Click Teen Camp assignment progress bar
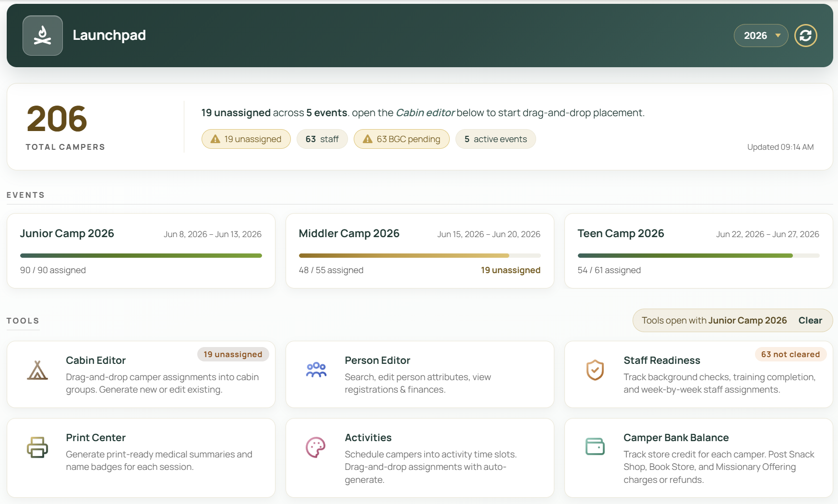The height and width of the screenshot is (504, 838). [698, 256]
